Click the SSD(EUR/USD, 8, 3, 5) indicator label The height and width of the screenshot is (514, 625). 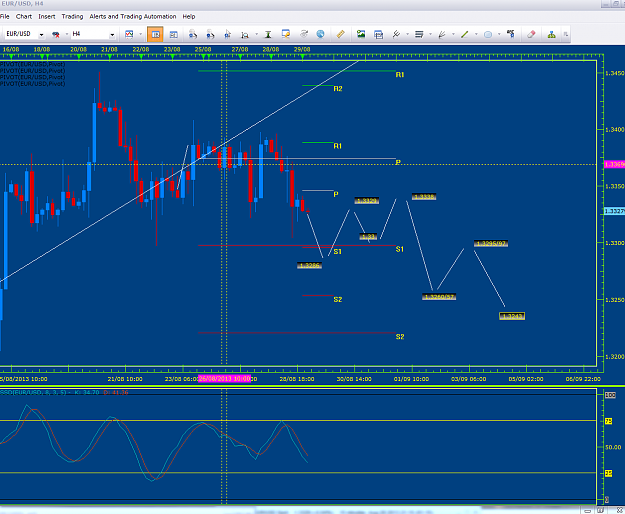pyautogui.click(x=33, y=393)
